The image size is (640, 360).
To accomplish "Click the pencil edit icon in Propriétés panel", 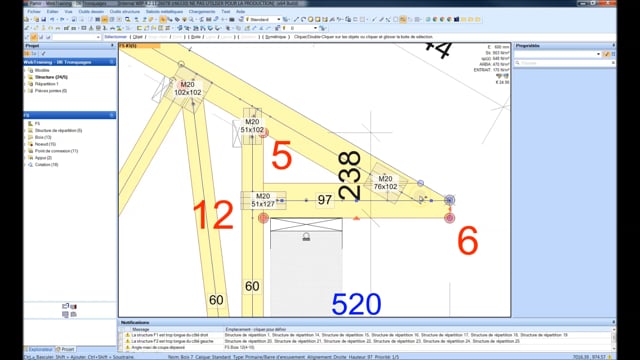I will pos(607,54).
